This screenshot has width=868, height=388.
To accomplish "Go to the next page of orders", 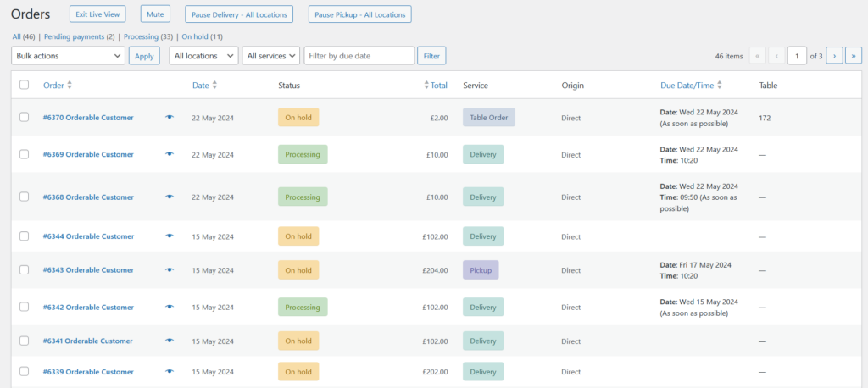I will pos(834,56).
